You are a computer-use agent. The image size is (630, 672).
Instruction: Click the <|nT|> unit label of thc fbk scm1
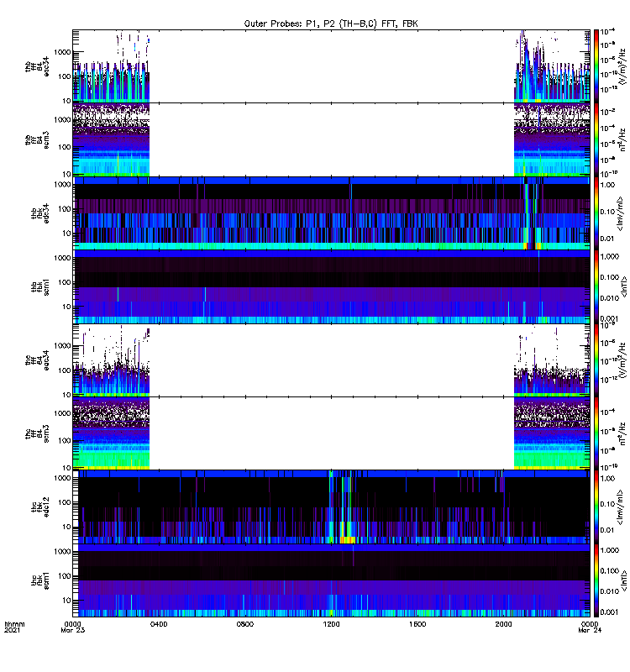tap(623, 580)
